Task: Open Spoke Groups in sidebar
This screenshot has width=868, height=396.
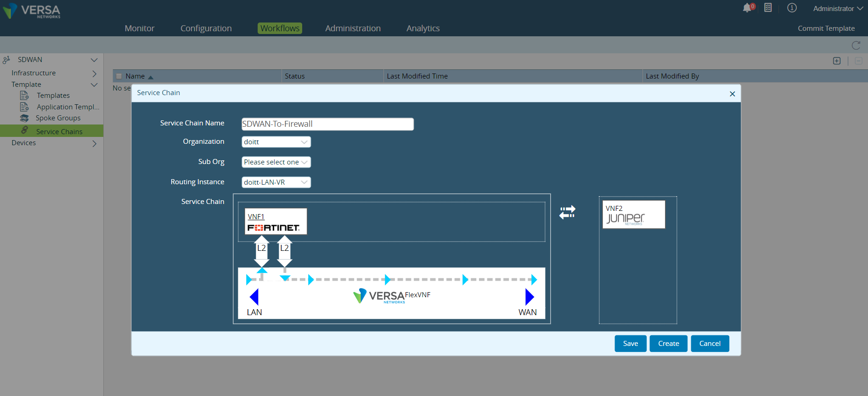Action: [x=58, y=118]
